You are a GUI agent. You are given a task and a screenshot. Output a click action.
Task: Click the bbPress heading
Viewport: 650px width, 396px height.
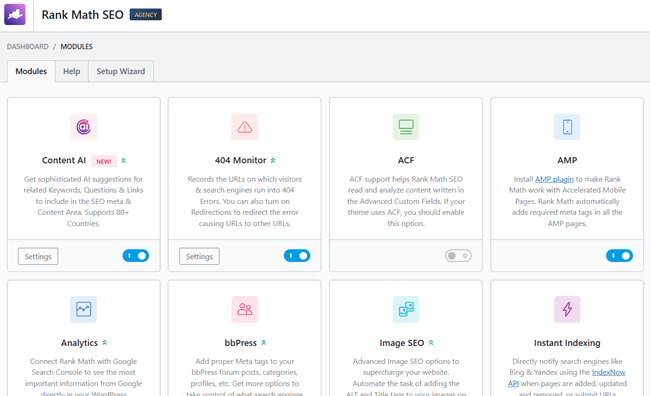pyautogui.click(x=240, y=343)
